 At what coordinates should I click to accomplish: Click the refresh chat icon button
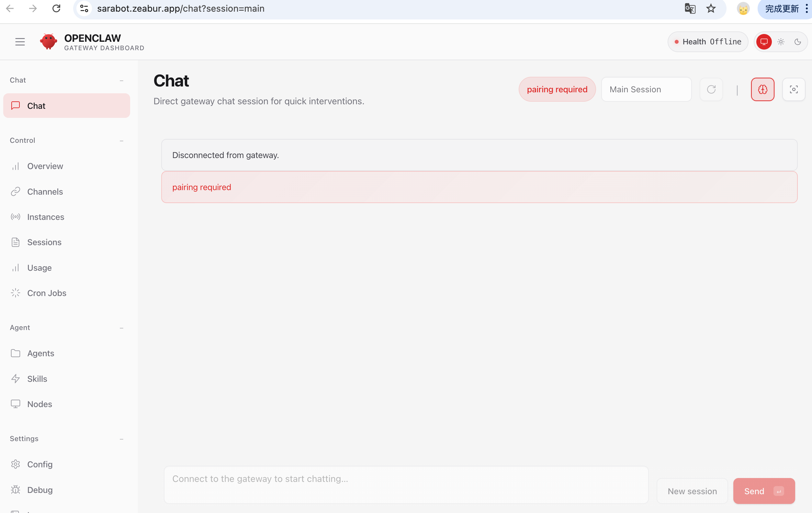point(711,89)
